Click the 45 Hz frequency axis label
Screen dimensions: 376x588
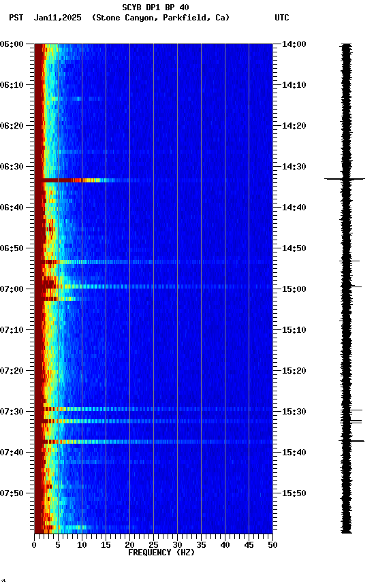tap(249, 545)
